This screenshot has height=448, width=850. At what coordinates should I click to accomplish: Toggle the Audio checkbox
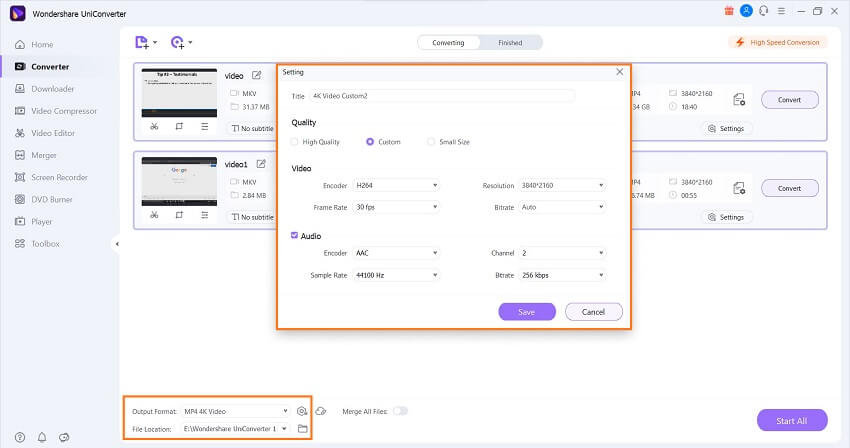click(294, 235)
